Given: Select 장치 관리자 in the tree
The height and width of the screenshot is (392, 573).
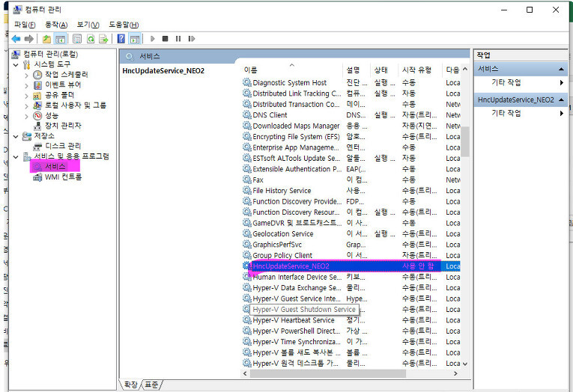Looking at the screenshot, I should [x=63, y=126].
